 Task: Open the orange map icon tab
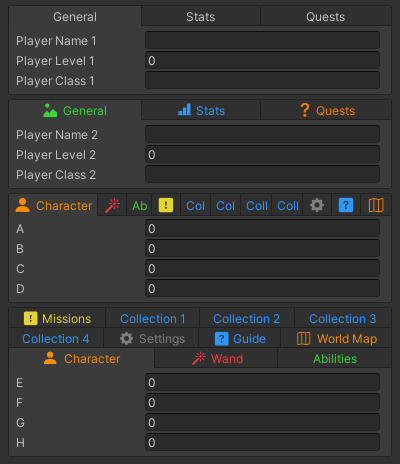(376, 205)
